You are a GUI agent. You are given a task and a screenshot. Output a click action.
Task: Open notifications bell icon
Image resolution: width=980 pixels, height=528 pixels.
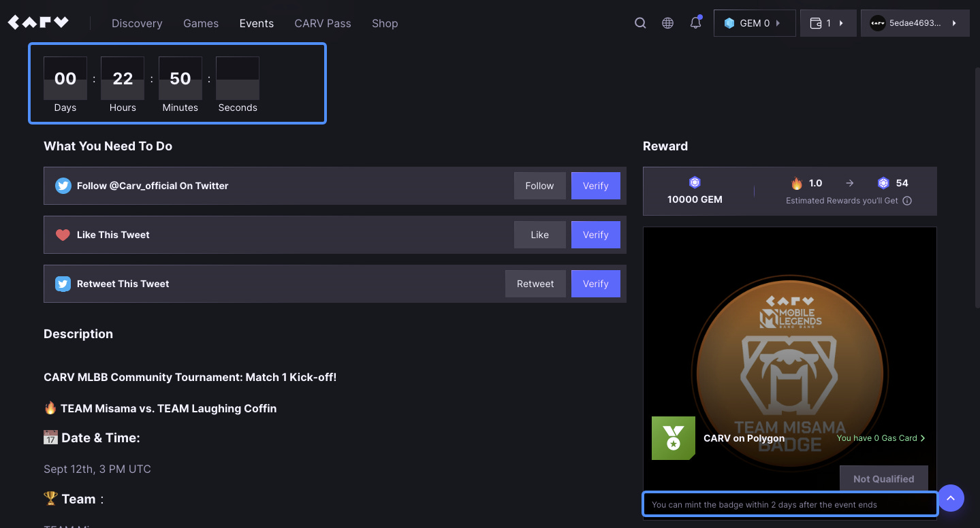[695, 23]
